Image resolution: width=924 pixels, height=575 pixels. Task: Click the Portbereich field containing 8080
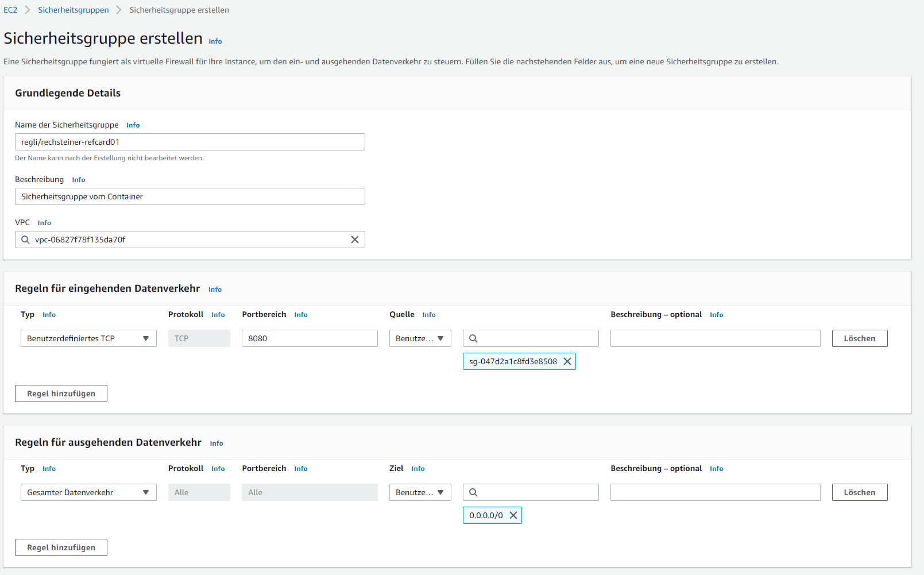point(310,338)
